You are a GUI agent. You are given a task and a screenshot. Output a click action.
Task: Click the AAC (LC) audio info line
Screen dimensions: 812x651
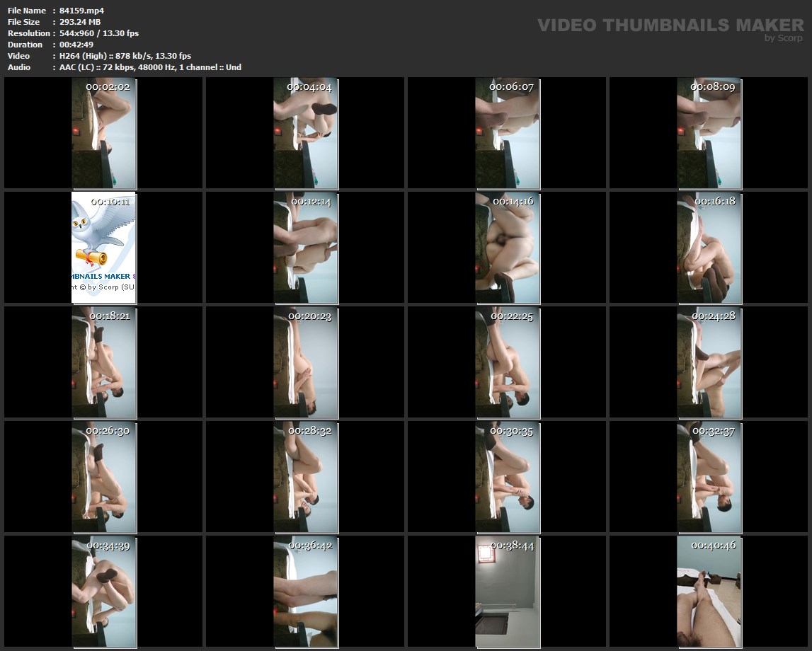[x=150, y=67]
